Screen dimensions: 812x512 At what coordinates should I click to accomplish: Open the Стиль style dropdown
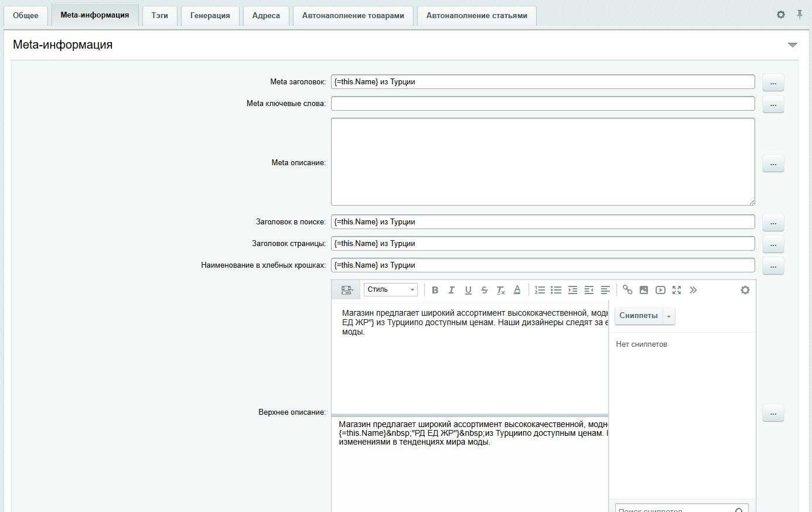point(391,289)
